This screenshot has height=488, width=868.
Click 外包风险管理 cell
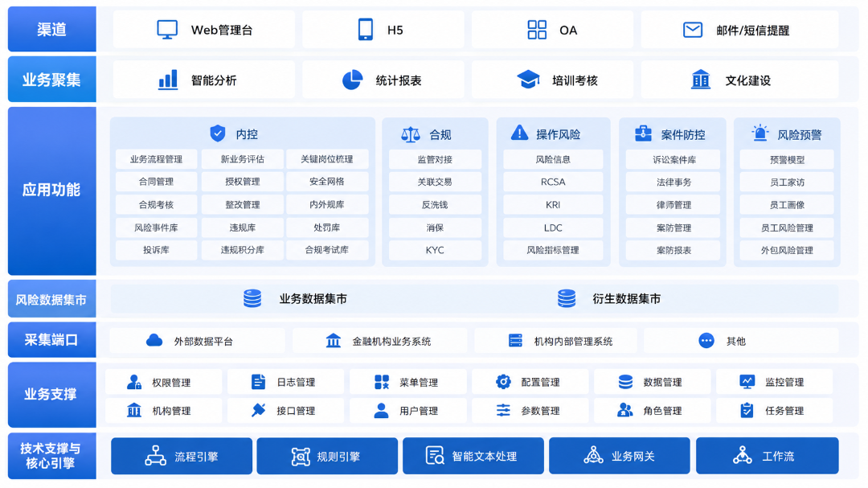(x=787, y=250)
